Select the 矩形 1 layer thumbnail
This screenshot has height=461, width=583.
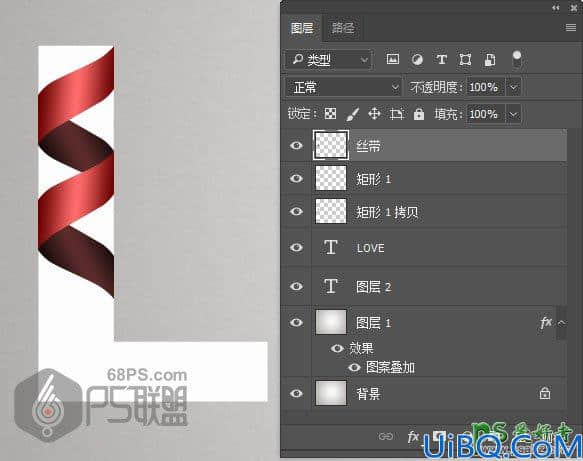(331, 178)
